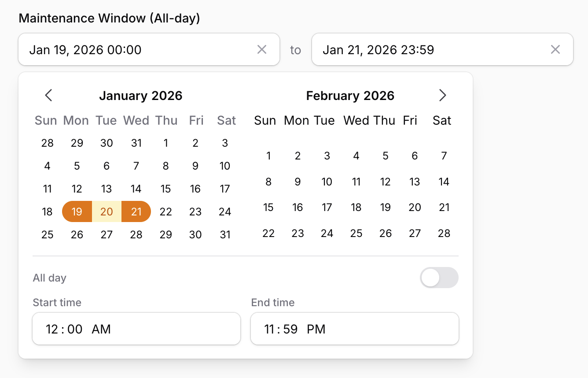Select the highlighted January 20 date
The image size is (588, 378).
(106, 211)
